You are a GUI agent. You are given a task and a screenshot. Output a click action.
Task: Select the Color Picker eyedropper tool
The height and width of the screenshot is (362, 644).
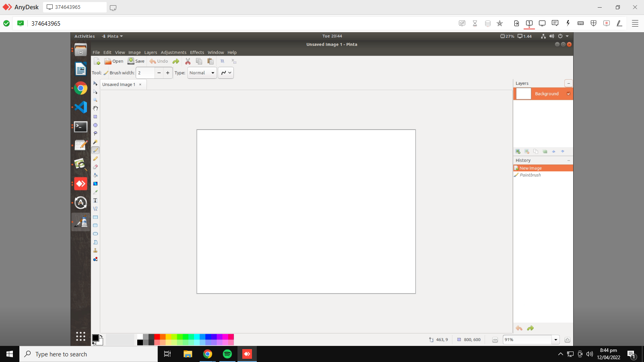95,192
